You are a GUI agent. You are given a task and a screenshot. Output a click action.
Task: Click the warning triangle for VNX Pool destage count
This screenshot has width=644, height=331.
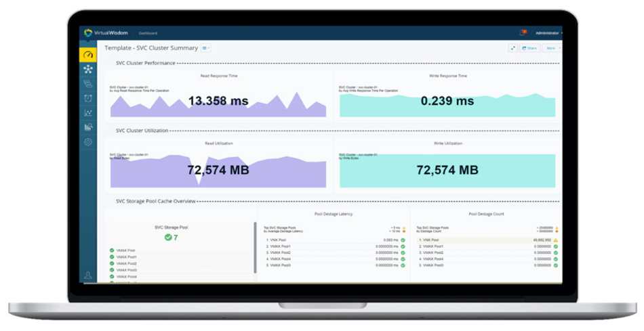(556, 240)
